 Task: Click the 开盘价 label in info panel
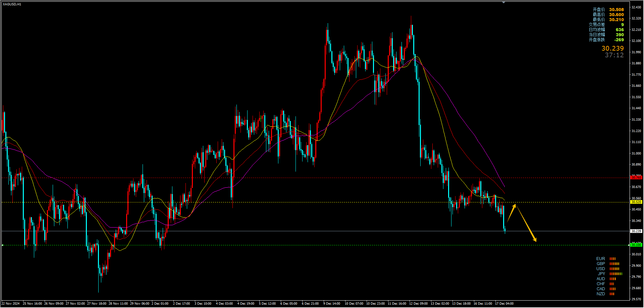[599, 10]
